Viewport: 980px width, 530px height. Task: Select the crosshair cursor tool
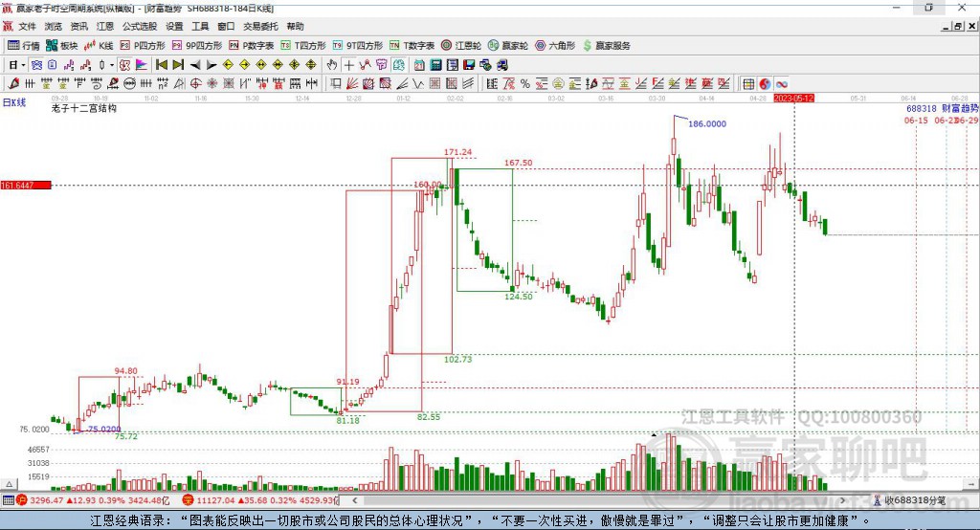point(348,65)
